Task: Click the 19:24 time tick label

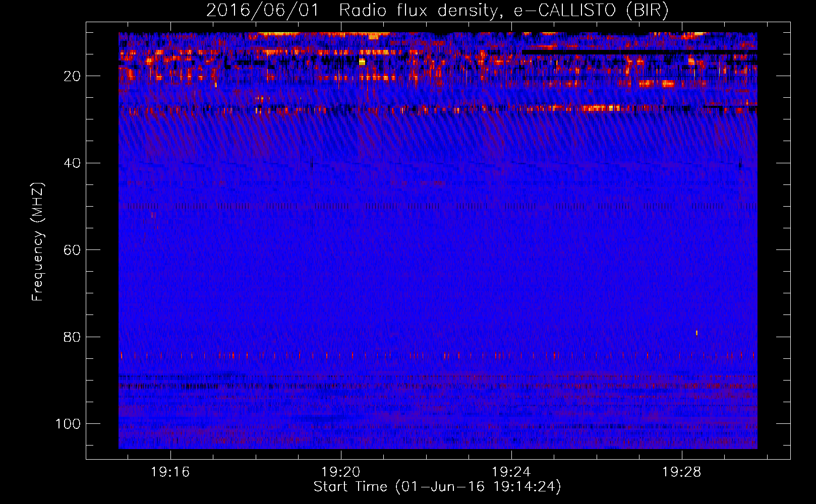Action: (511, 472)
